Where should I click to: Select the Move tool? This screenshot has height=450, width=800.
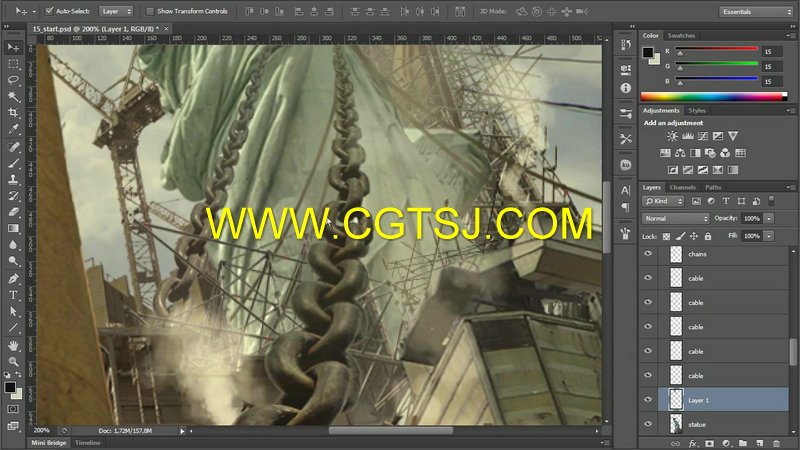13,47
